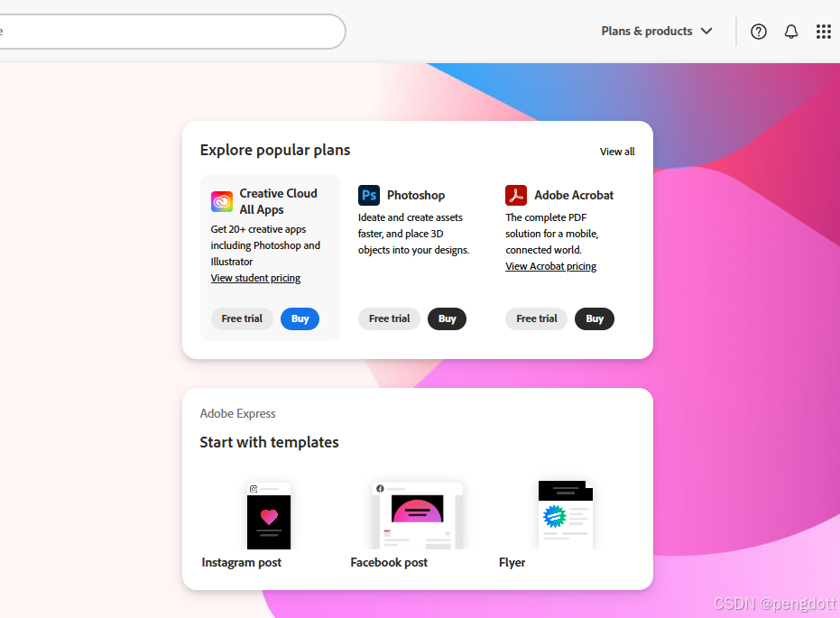Open the Help question mark icon
The width and height of the screenshot is (840, 618).
[x=758, y=32]
